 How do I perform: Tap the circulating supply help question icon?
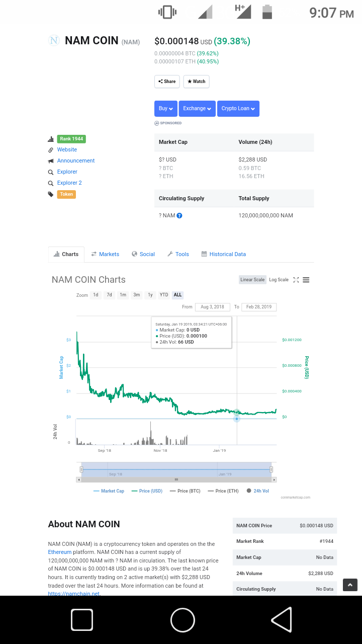[179, 216]
